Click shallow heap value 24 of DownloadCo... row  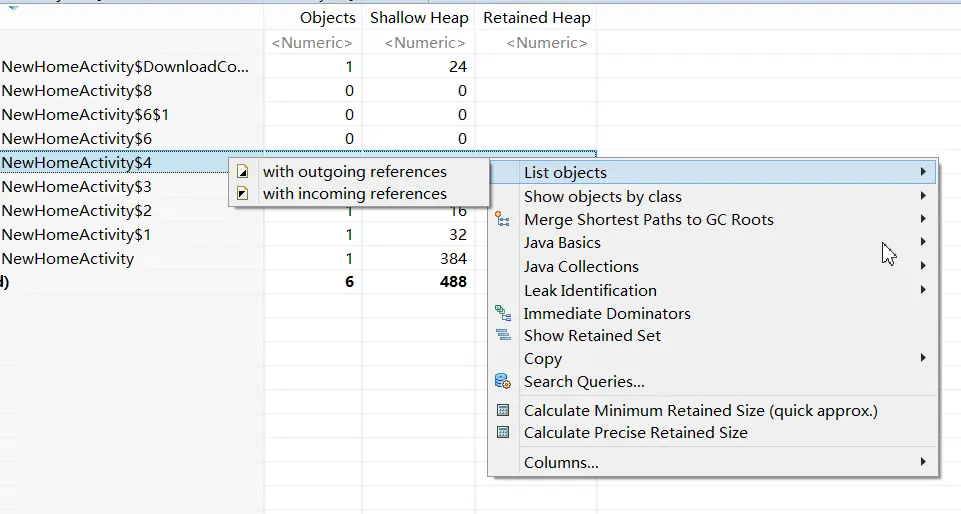pyautogui.click(x=458, y=67)
